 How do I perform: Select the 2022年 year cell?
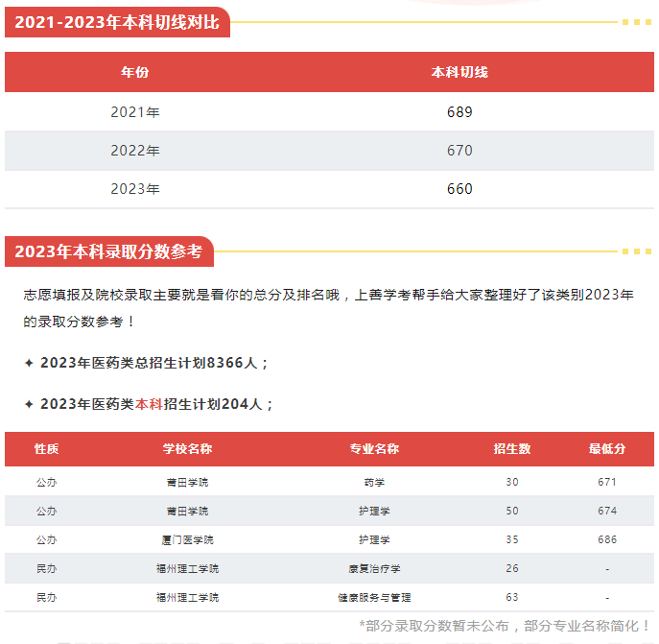point(135,150)
